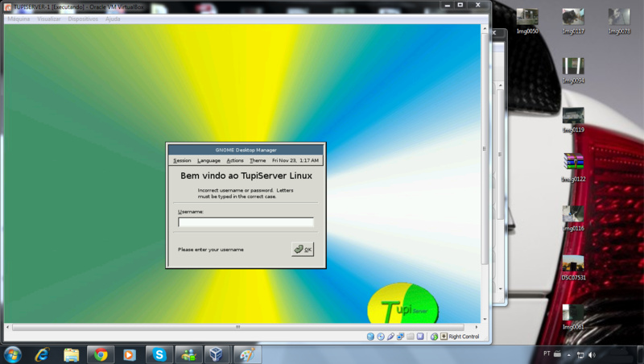Open the Session menu in GDM
This screenshot has width=644, height=364.
[x=182, y=160]
